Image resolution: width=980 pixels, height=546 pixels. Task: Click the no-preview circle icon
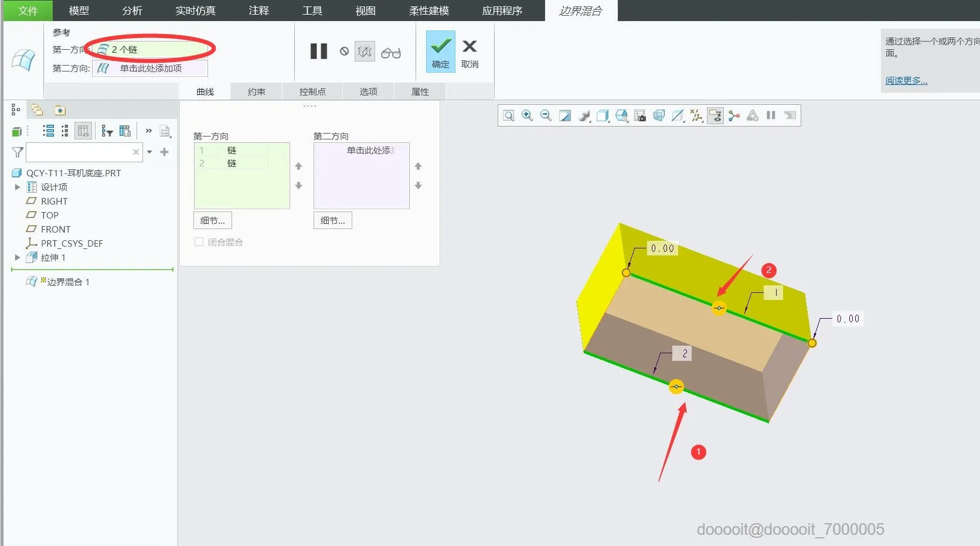344,52
